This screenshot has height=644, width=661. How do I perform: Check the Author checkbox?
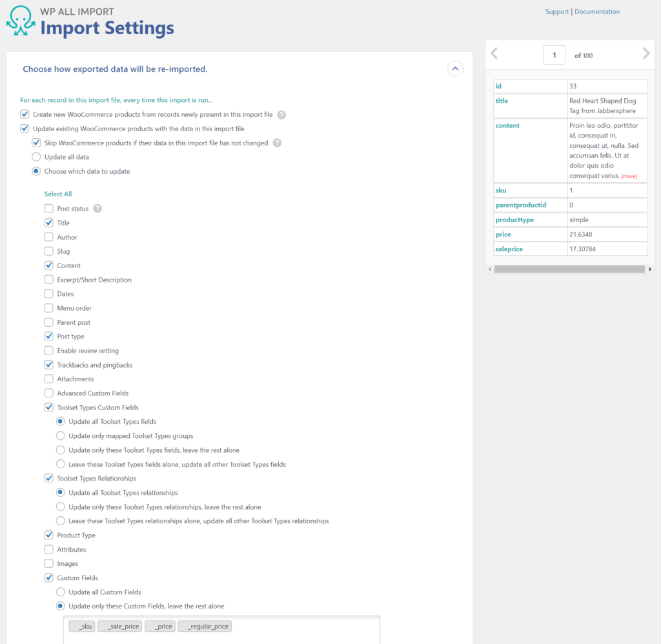click(49, 237)
